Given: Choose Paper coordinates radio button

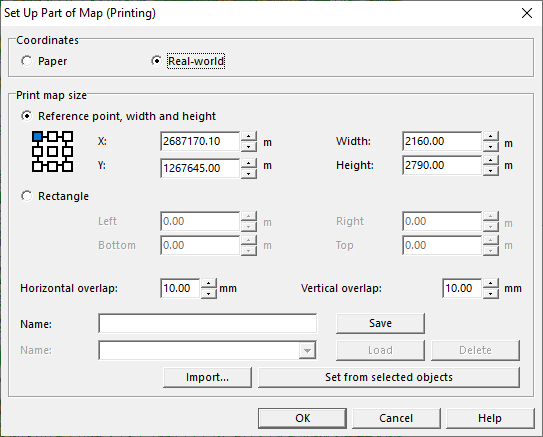Looking at the screenshot, I should pos(26,61).
